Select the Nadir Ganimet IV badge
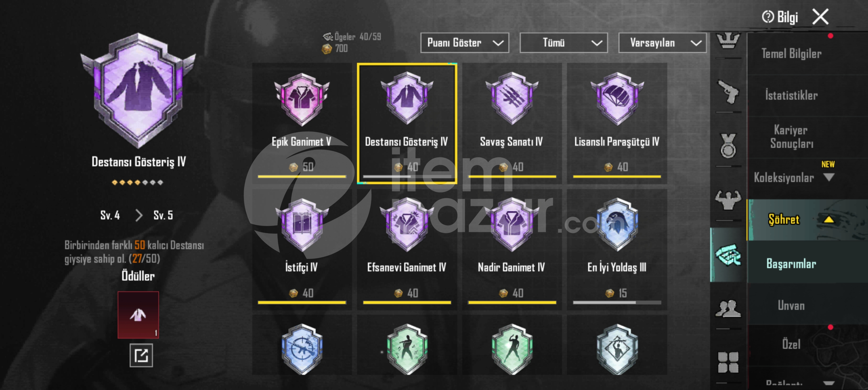The height and width of the screenshot is (390, 868). click(x=512, y=249)
